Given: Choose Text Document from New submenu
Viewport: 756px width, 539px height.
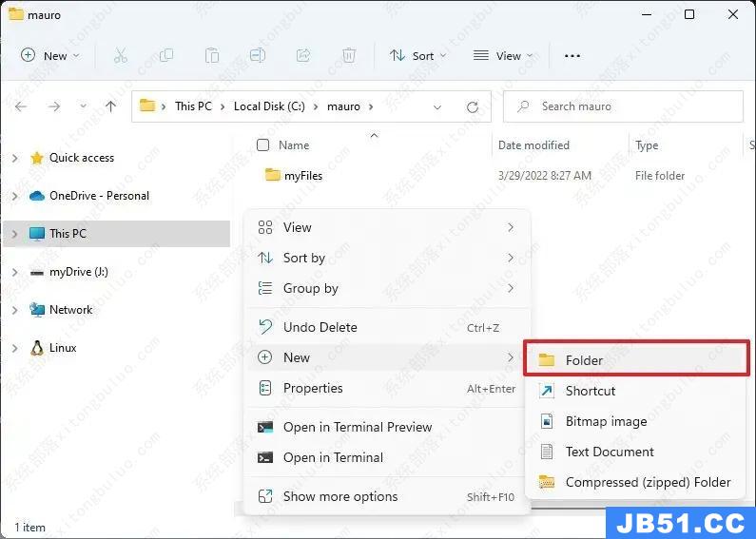Looking at the screenshot, I should 609,452.
